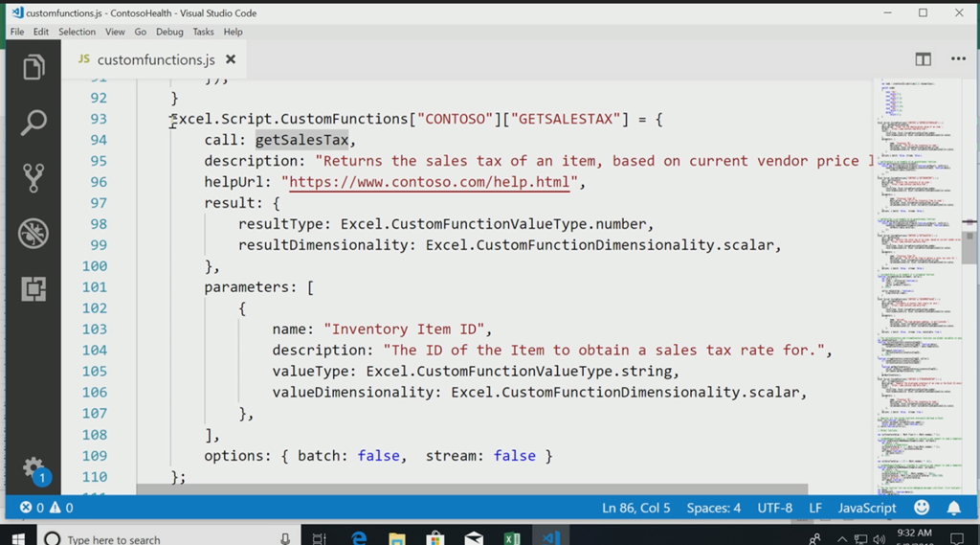Click the getSalesTax identifier on line 94
The image size is (980, 545).
301,140
